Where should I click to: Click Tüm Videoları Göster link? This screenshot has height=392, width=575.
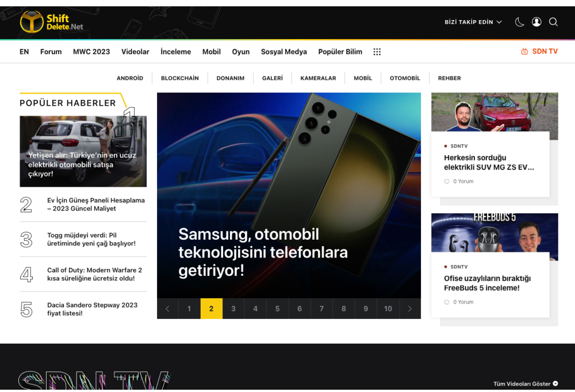pyautogui.click(x=525, y=383)
